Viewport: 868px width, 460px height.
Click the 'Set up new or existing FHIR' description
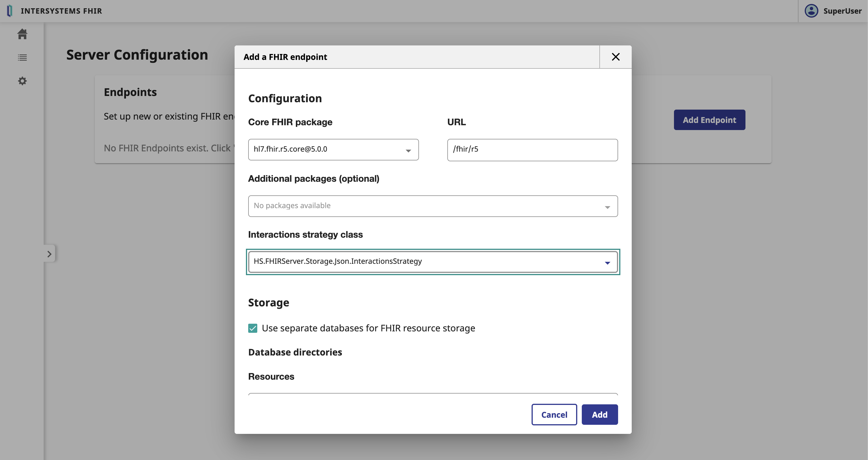pos(169,116)
